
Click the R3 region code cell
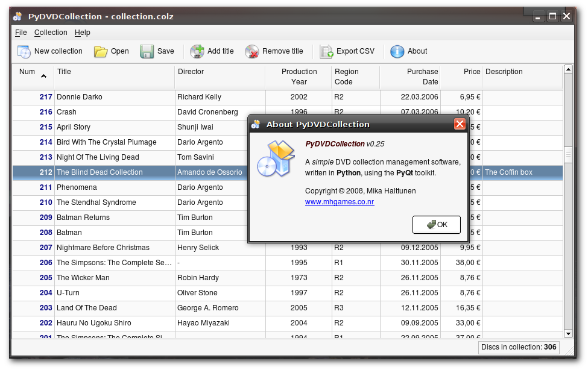[x=356, y=308]
